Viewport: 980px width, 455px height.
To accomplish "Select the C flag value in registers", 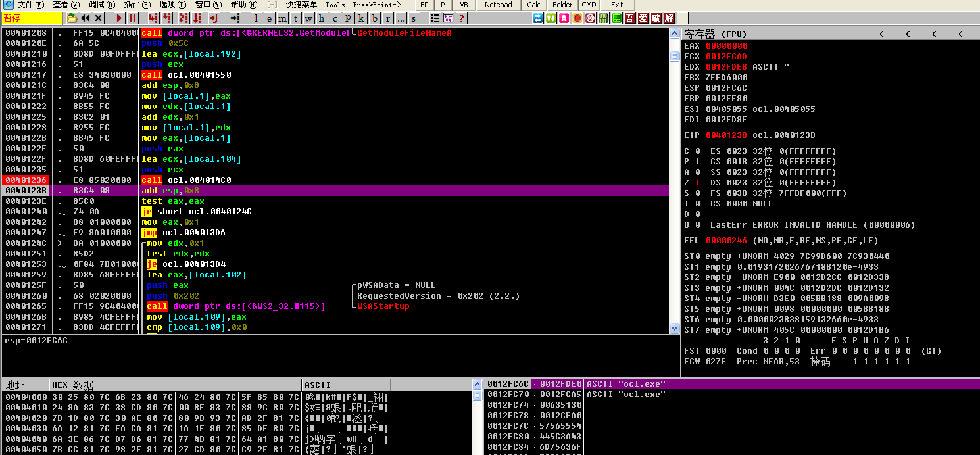I will point(697,151).
